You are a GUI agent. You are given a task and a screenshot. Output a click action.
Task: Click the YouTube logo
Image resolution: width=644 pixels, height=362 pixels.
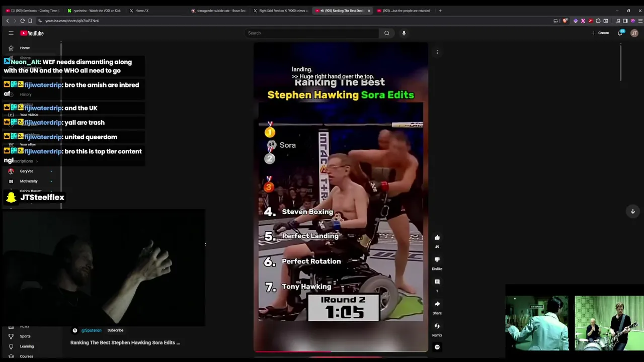(x=32, y=33)
